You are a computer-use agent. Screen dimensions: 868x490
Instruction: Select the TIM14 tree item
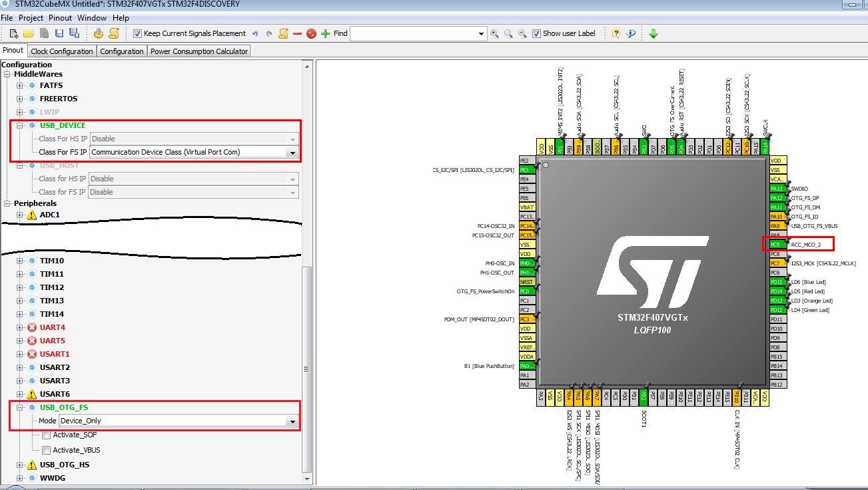click(x=52, y=314)
